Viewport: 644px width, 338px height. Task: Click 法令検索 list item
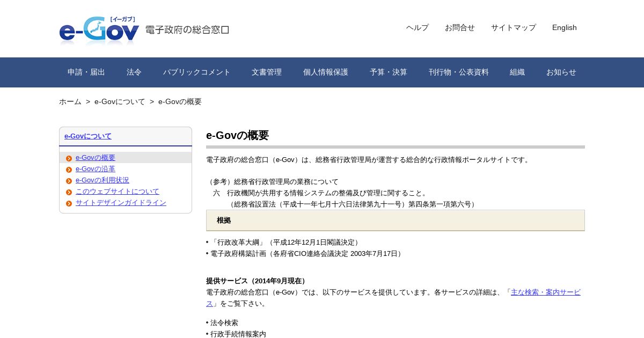pos(224,323)
